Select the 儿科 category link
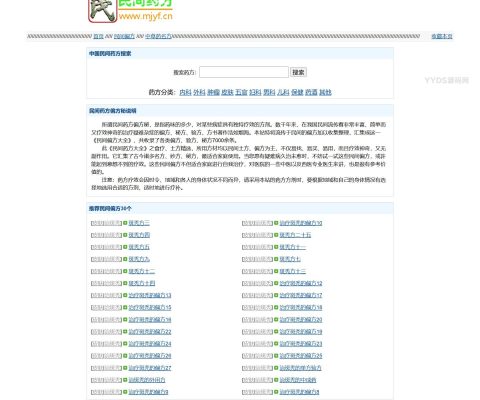Image resolution: width=480 pixels, height=400 pixels. point(283,92)
